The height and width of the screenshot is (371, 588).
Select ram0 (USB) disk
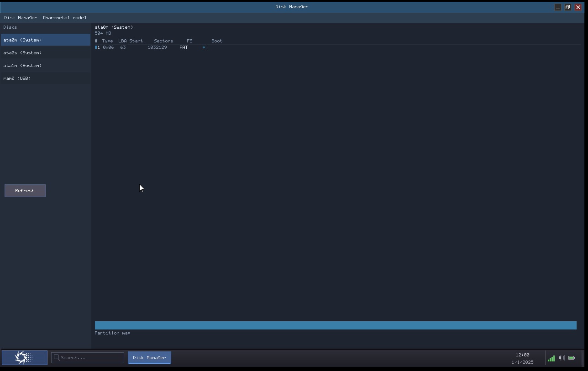click(46, 78)
